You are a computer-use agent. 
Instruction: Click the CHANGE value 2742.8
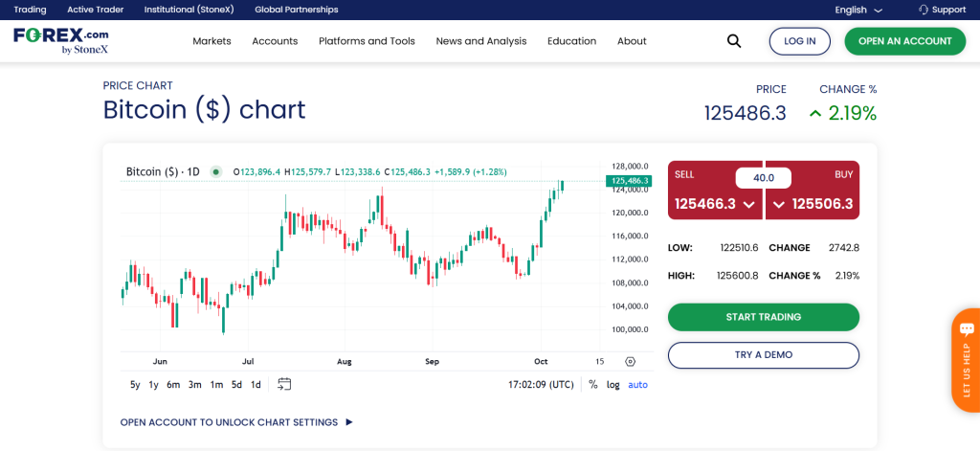pyautogui.click(x=844, y=248)
